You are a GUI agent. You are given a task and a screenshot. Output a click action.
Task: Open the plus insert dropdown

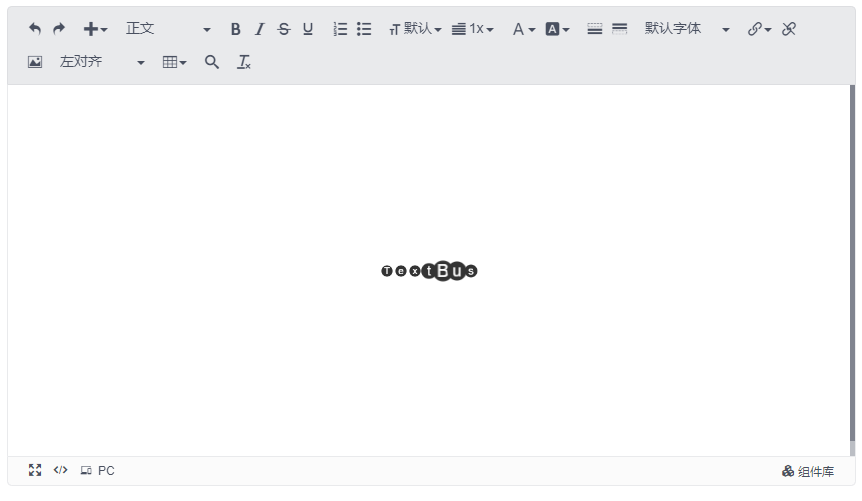[x=95, y=29]
